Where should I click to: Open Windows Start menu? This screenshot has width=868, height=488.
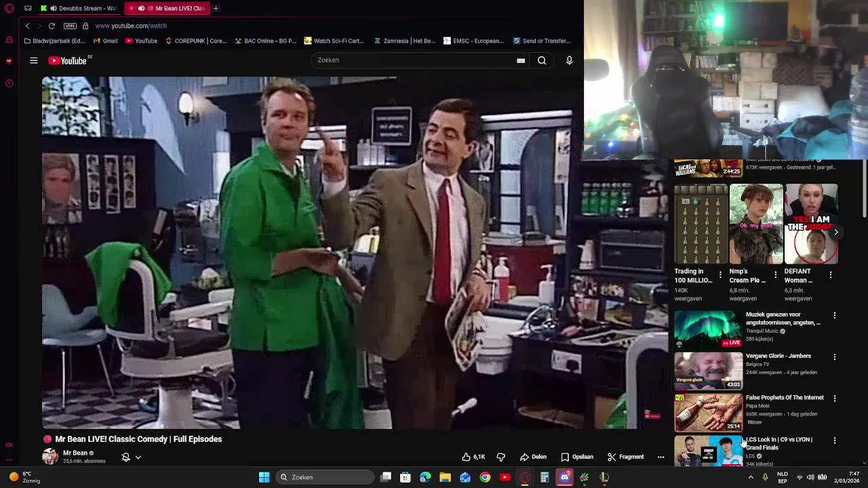pyautogui.click(x=264, y=477)
